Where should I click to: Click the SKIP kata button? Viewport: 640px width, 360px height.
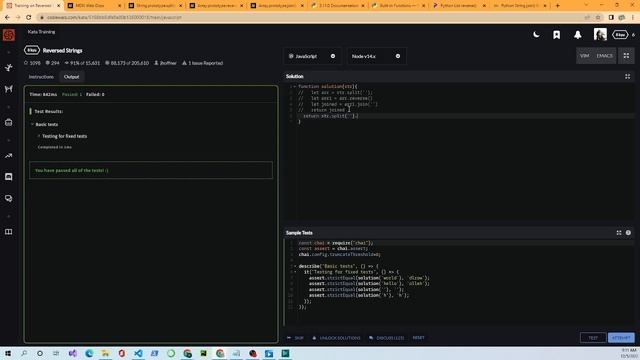[296, 338]
